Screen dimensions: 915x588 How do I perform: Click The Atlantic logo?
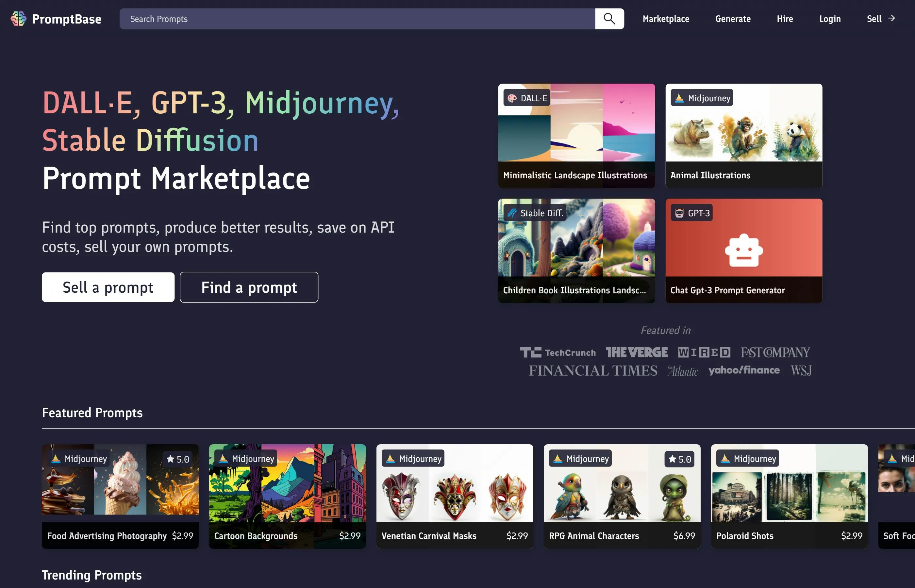[683, 371]
